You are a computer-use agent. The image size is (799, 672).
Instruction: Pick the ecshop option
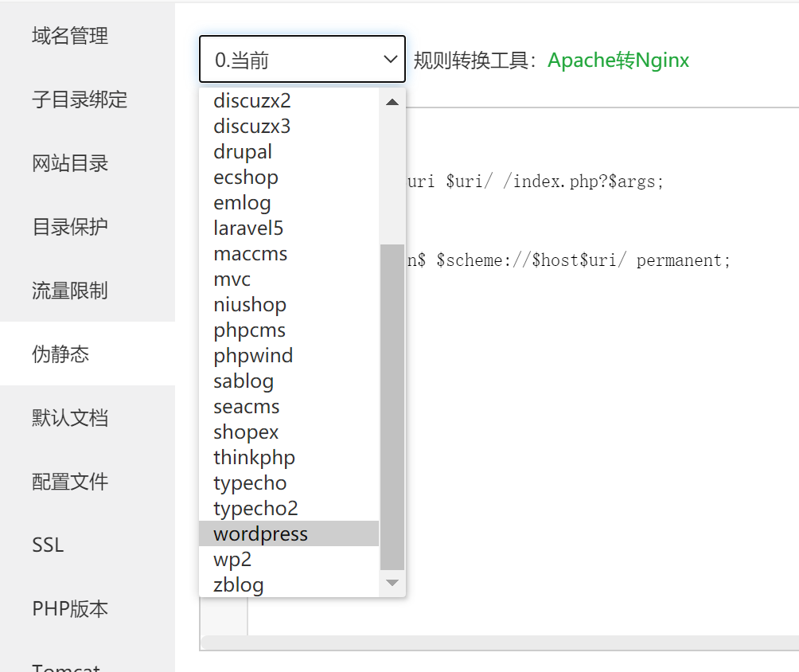click(x=245, y=178)
